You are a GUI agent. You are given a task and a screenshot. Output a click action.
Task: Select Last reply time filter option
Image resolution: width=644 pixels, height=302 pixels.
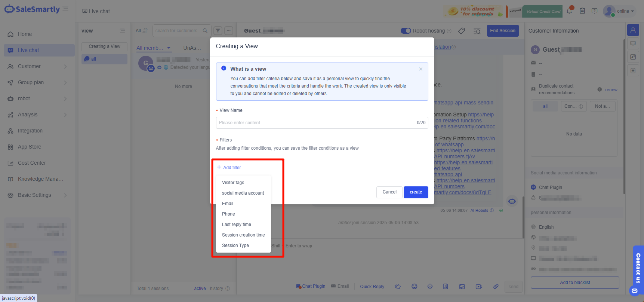pos(237,225)
